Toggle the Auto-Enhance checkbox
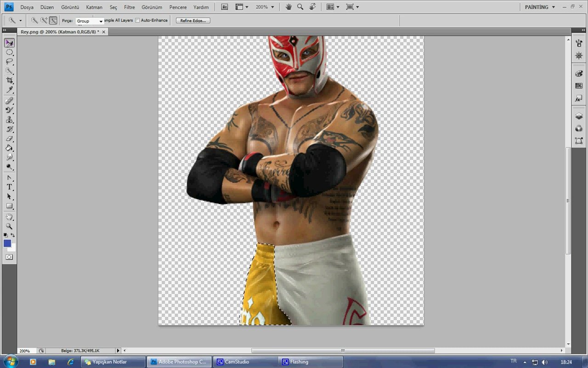Screen dimensions: 588x368 137,21
